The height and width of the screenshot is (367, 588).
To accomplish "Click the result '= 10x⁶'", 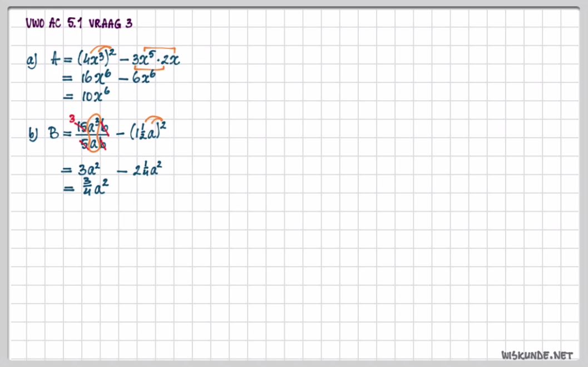I will [87, 95].
